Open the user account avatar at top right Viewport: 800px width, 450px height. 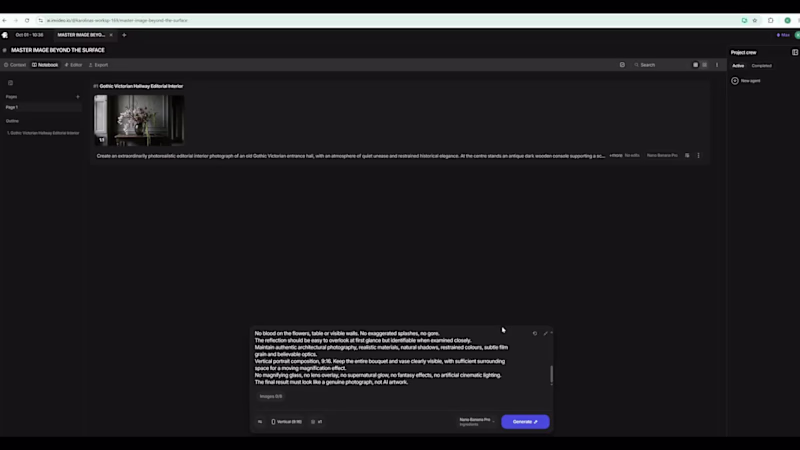tap(797, 35)
